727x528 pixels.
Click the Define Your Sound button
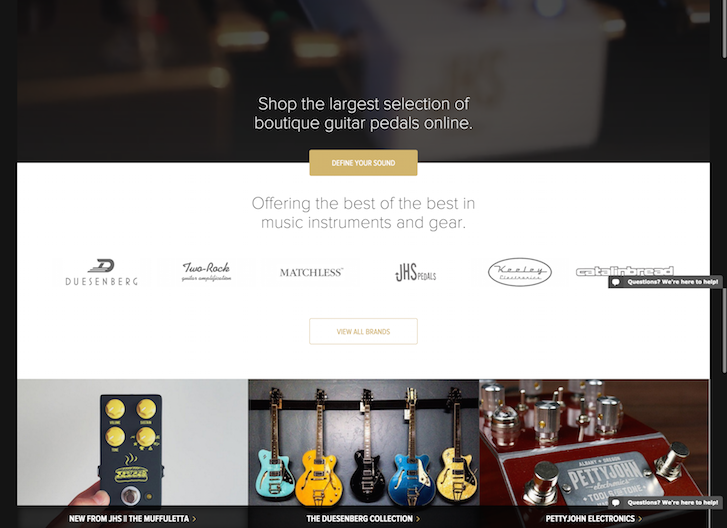coord(364,163)
